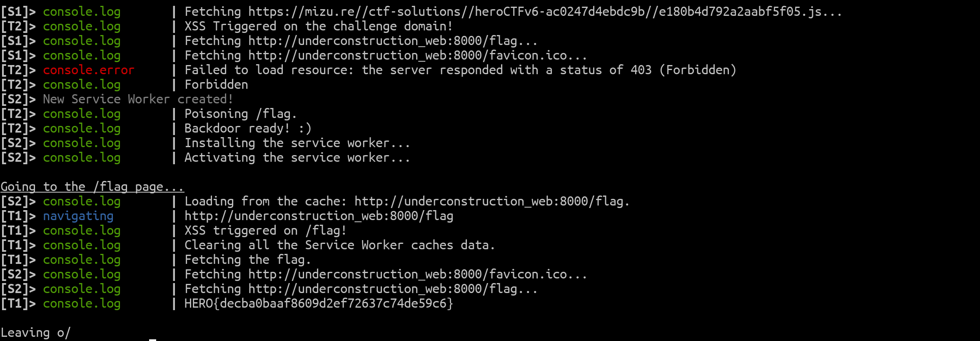980x341 pixels.
Task: Click "New Service Worker created!" message
Action: click(137, 99)
